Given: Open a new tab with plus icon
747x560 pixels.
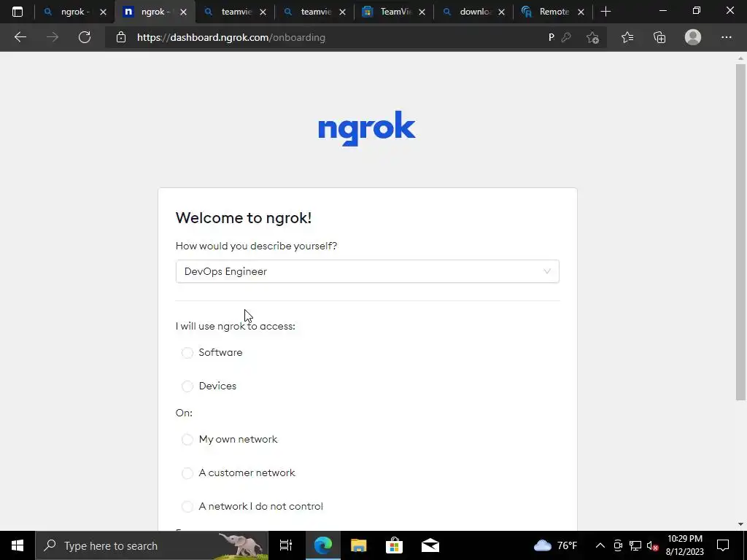Looking at the screenshot, I should [605, 12].
